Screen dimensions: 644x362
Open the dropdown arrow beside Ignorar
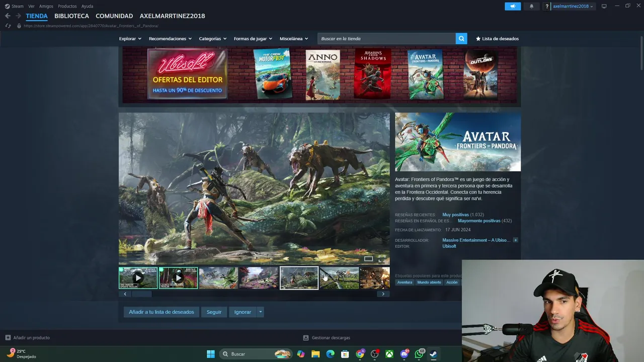(260, 312)
